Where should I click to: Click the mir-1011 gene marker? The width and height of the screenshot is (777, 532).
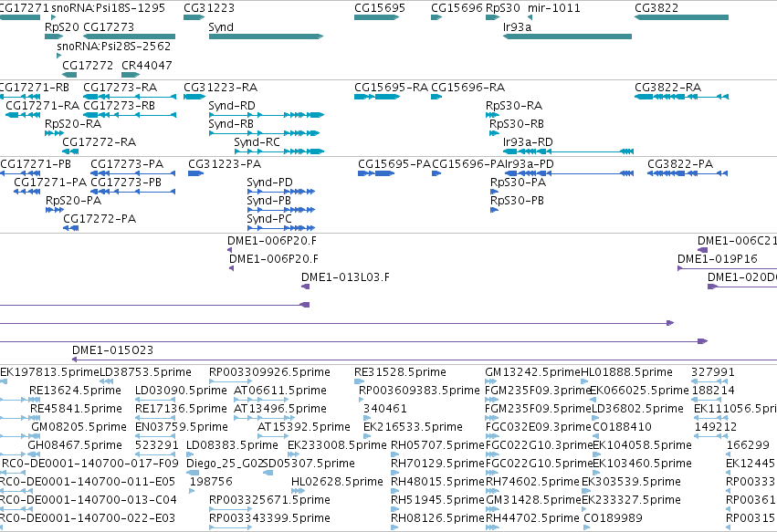click(x=530, y=17)
